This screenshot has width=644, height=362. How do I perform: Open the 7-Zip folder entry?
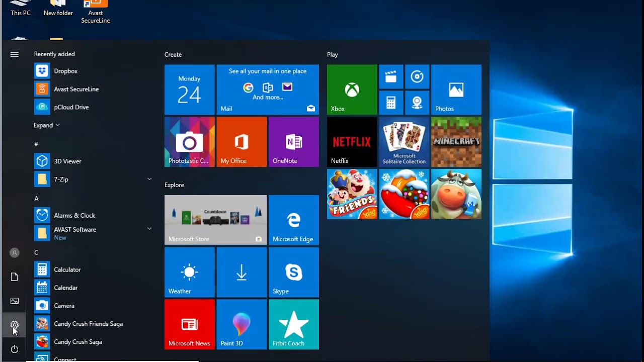coord(93,179)
